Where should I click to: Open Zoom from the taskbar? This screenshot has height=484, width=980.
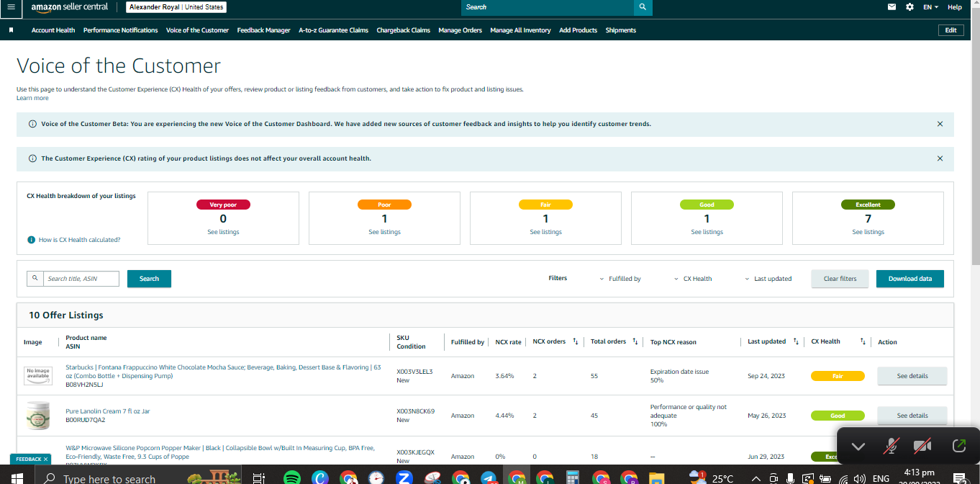pyautogui.click(x=404, y=478)
